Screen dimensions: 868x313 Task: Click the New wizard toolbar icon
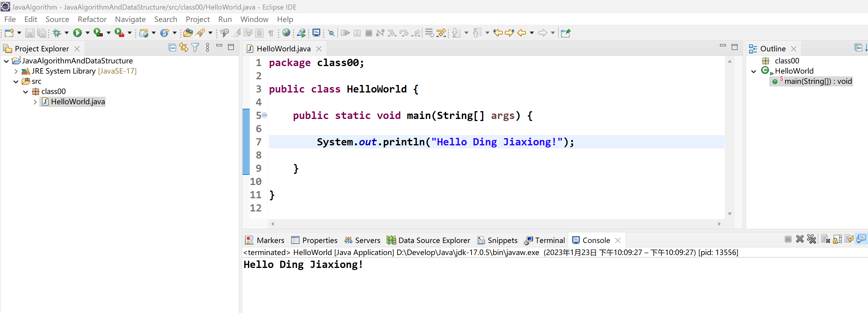[9, 33]
